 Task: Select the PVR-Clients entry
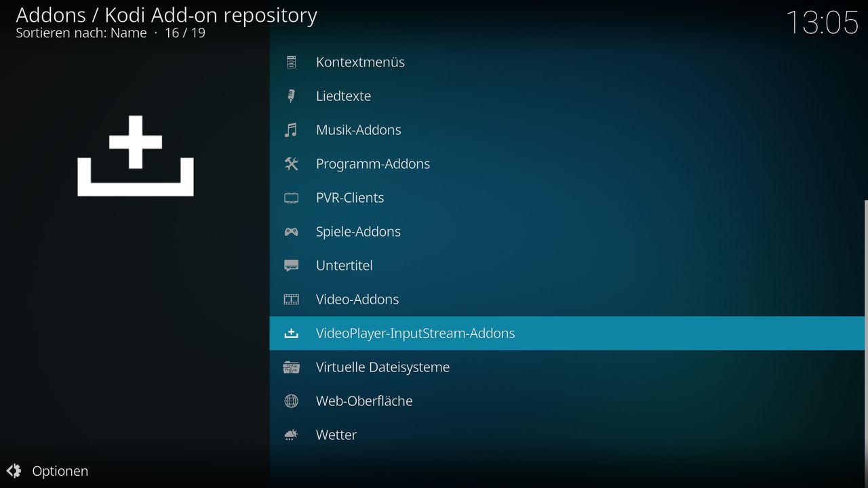(568, 198)
